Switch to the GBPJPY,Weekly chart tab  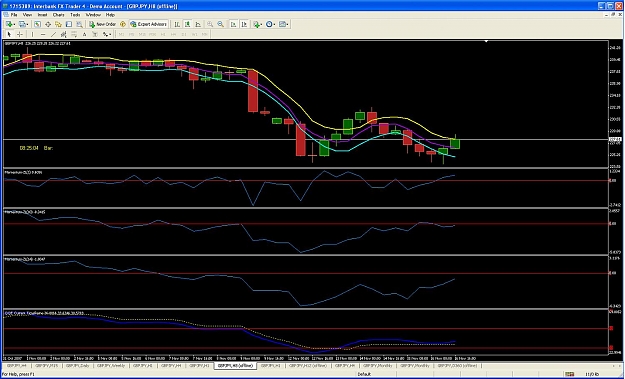coord(111,365)
